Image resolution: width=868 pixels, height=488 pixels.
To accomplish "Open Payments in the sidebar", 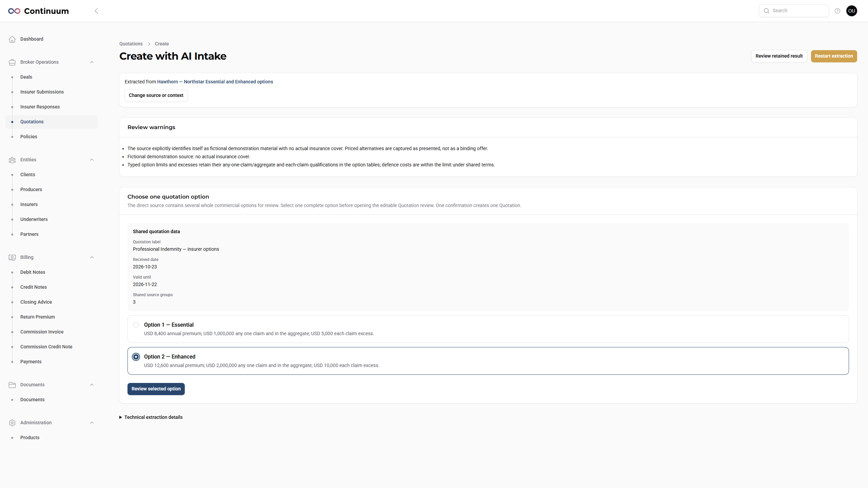I will (31, 362).
